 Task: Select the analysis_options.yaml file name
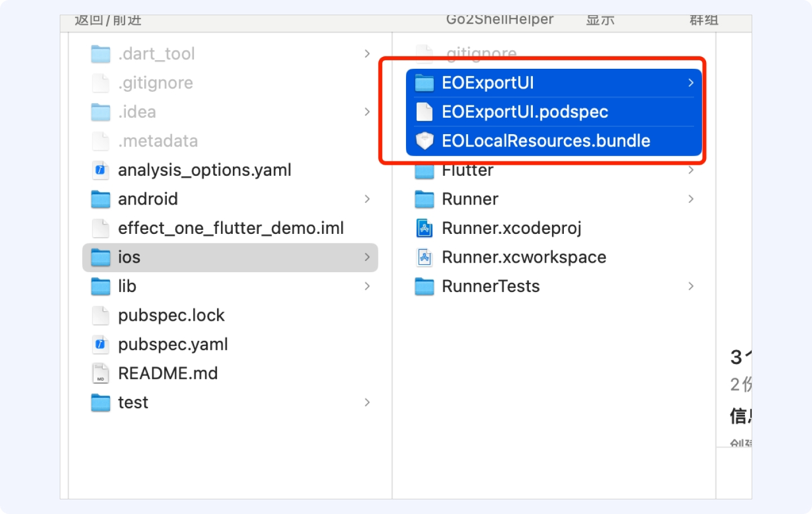click(x=205, y=170)
